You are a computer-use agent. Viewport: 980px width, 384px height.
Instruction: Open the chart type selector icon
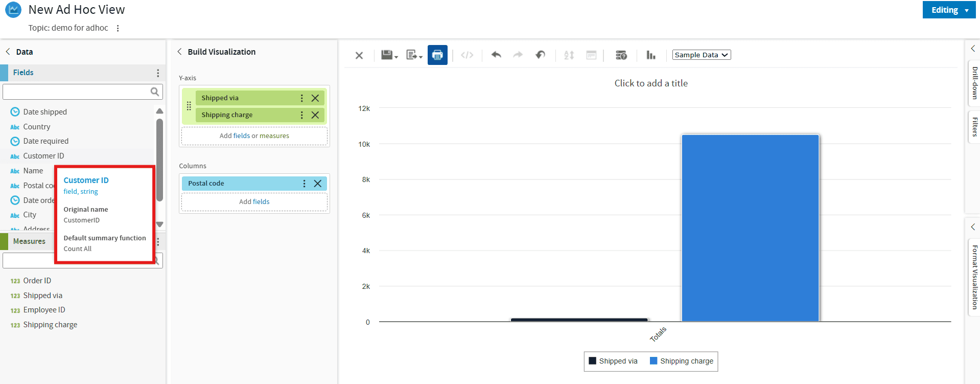point(650,55)
